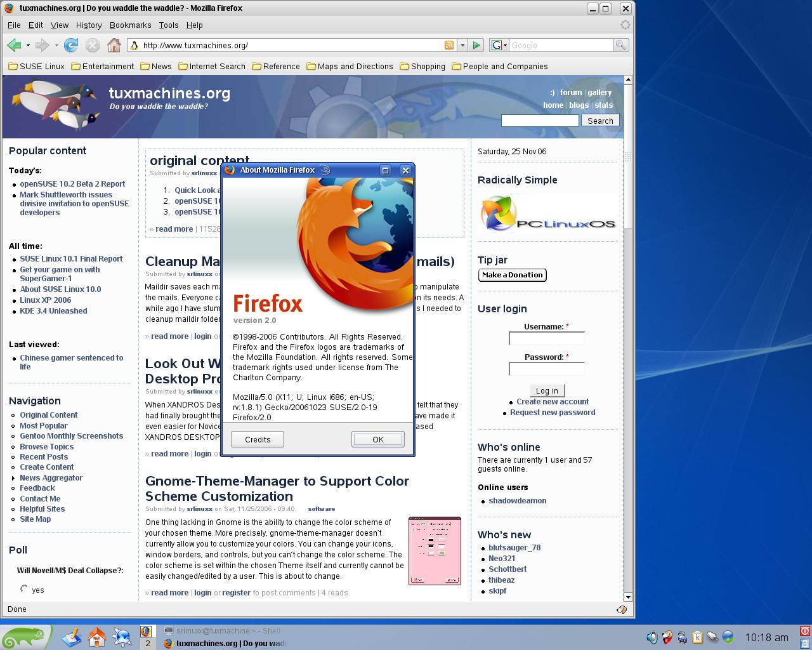The width and height of the screenshot is (812, 650).
Task: Open the address bar URL history dropdown
Action: tap(462, 45)
